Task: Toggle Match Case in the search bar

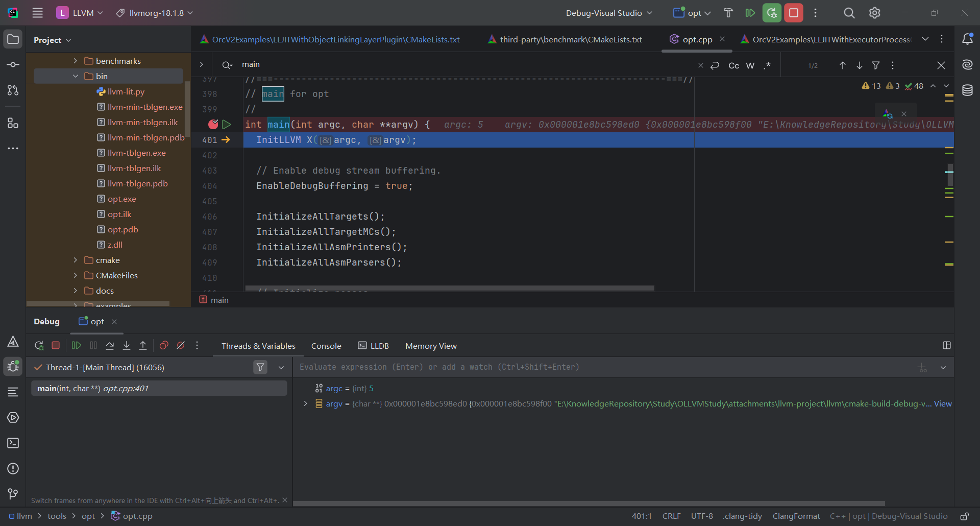Action: coord(733,65)
